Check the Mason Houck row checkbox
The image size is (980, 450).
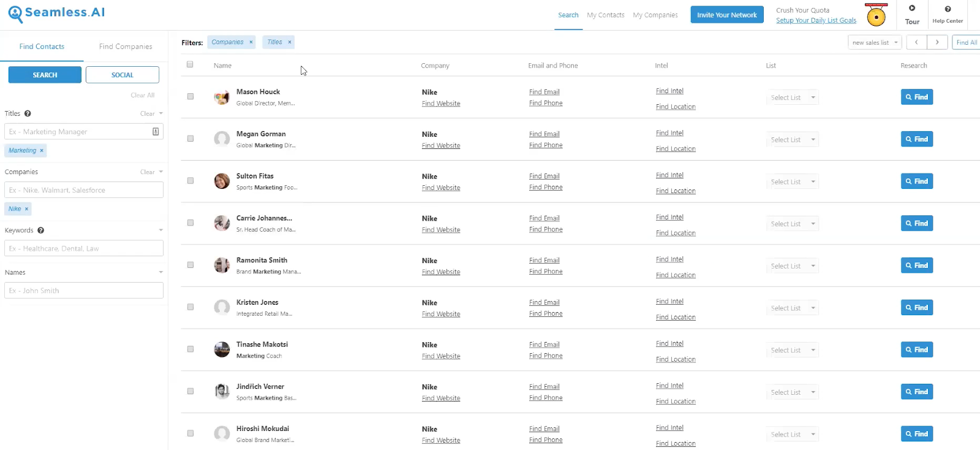coord(190,96)
